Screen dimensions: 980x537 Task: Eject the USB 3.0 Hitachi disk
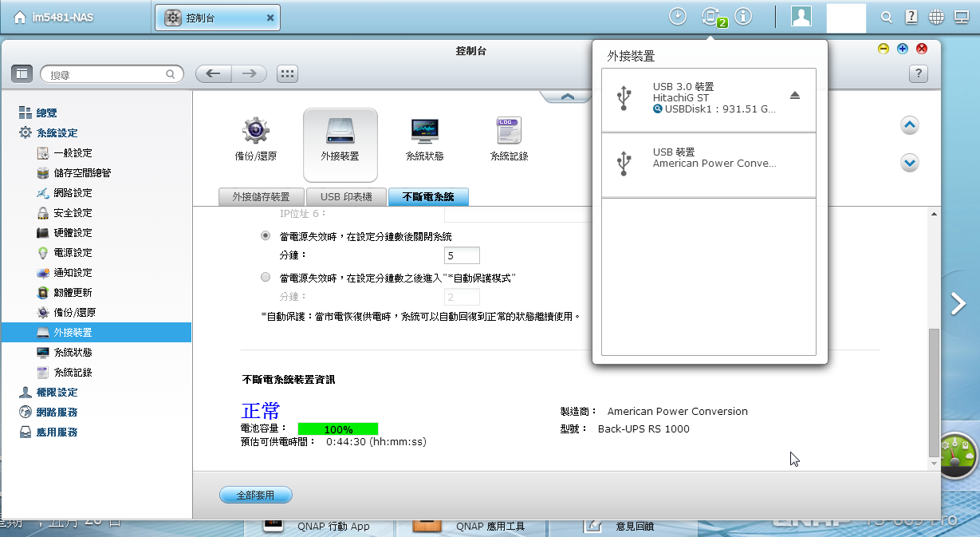coord(794,96)
